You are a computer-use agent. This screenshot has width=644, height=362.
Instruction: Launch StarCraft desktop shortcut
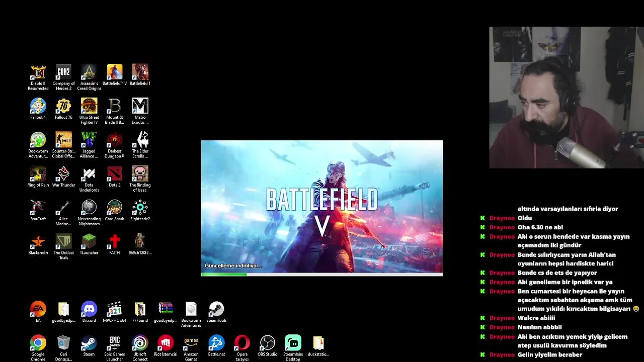point(38,210)
